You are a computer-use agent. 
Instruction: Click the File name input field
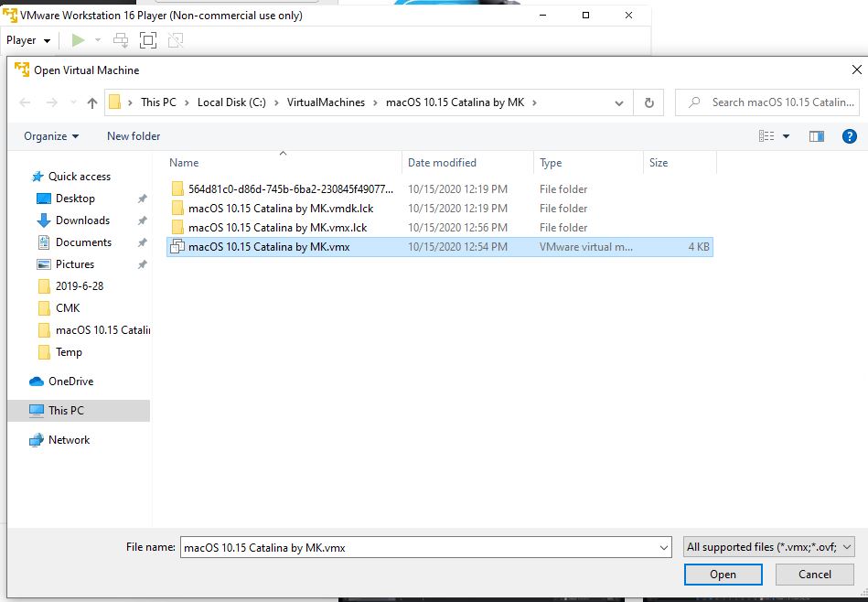click(419, 547)
